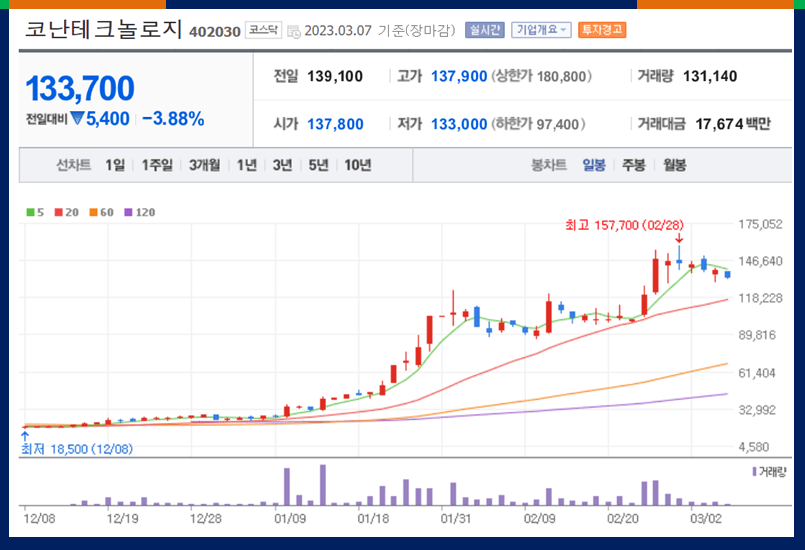The image size is (805, 550).
Task: Click the 2023.03.07 date text
Action: point(338,30)
